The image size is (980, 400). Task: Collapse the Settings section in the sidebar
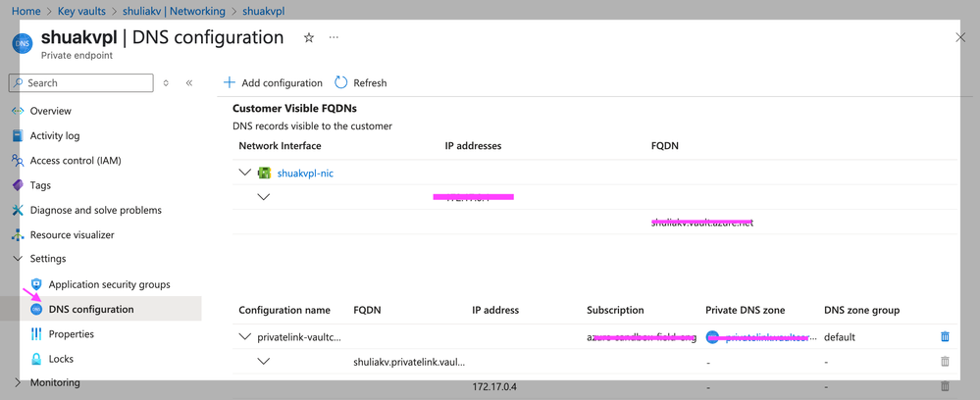click(18, 259)
